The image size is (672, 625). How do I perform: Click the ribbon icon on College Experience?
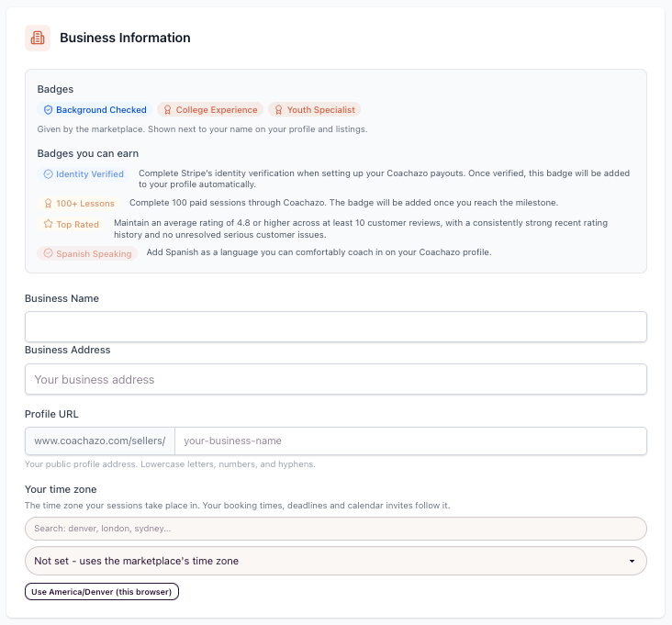(x=168, y=109)
